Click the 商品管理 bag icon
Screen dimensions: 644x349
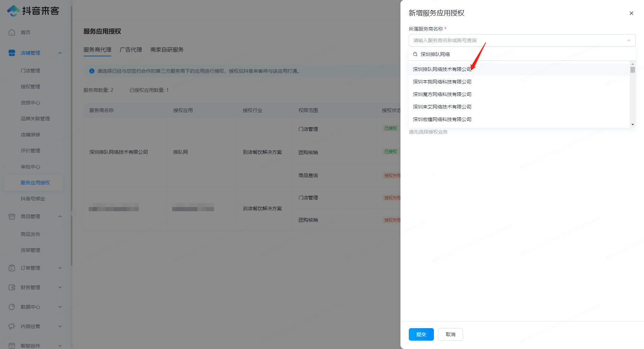(12, 216)
